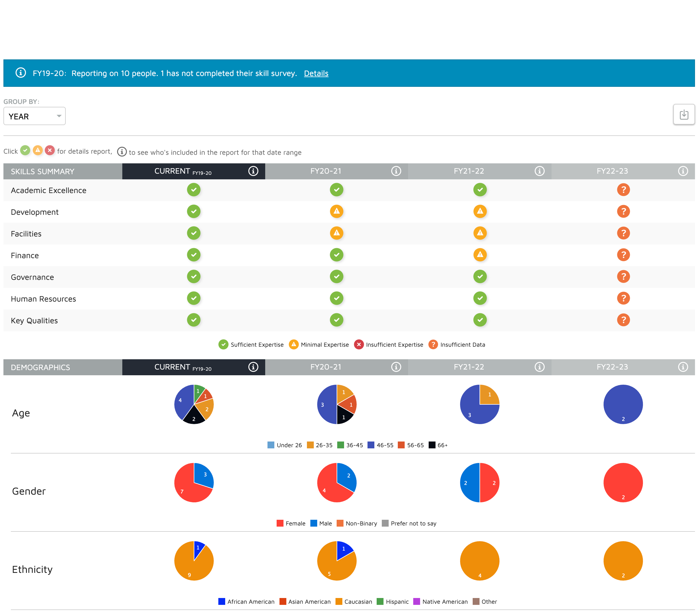Click the Gender pie chart for current year

[194, 483]
